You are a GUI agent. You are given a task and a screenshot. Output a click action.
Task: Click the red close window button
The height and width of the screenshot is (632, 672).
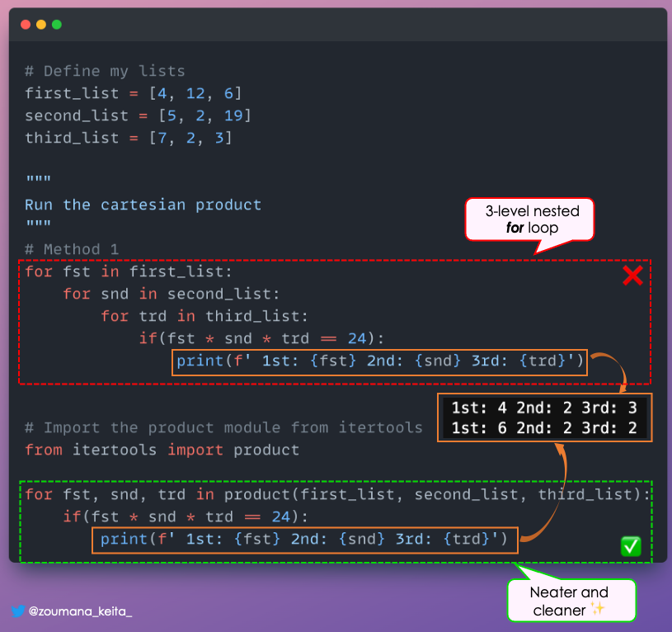pyautogui.click(x=26, y=25)
